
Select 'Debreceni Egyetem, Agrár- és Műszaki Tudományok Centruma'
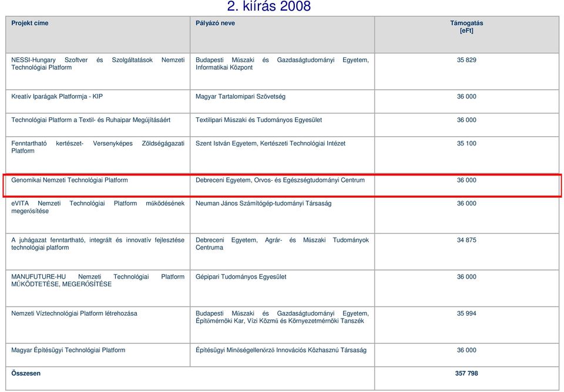[x=282, y=244]
